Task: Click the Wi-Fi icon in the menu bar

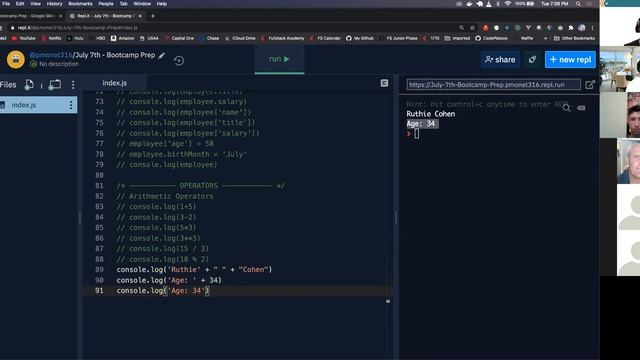Action: [x=508, y=4]
